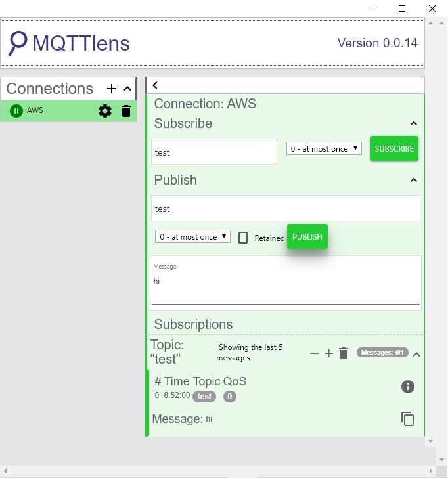448x478 pixels.
Task: Minimize the MQTTlens window
Action: (372, 9)
